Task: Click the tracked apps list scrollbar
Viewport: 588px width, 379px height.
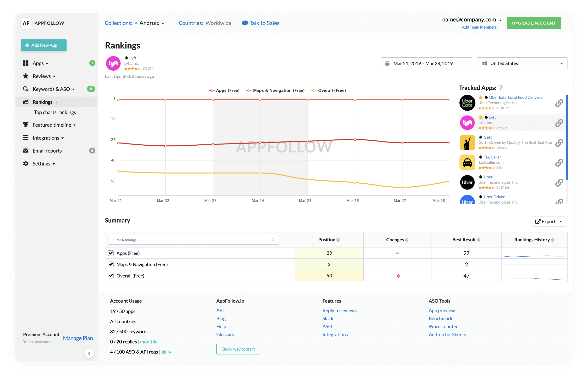Action: 567,137
